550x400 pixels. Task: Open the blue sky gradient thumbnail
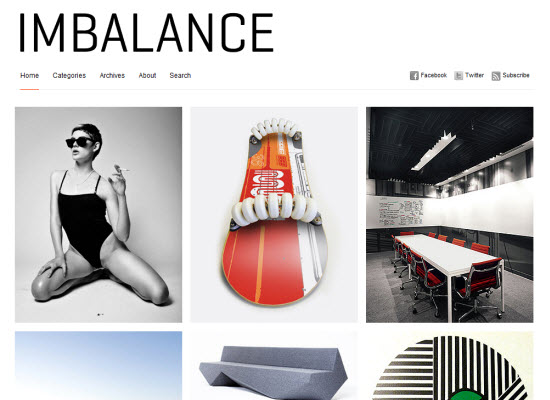click(x=99, y=366)
